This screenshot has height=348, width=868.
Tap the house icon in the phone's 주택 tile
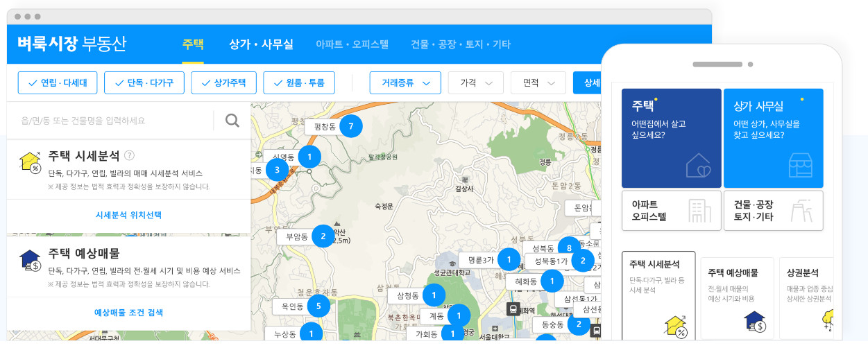pos(699,166)
